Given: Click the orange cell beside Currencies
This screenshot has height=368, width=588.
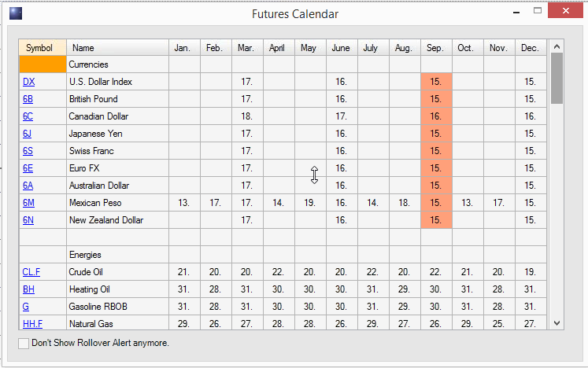Looking at the screenshot, I should click(43, 64).
